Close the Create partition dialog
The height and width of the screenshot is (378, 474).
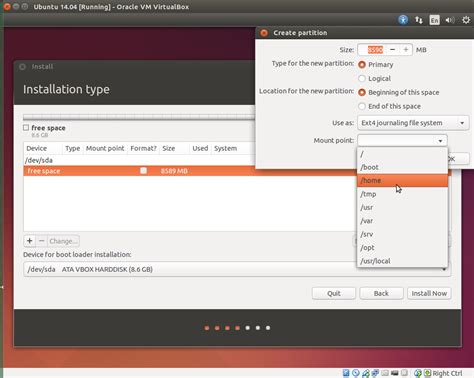(x=264, y=33)
